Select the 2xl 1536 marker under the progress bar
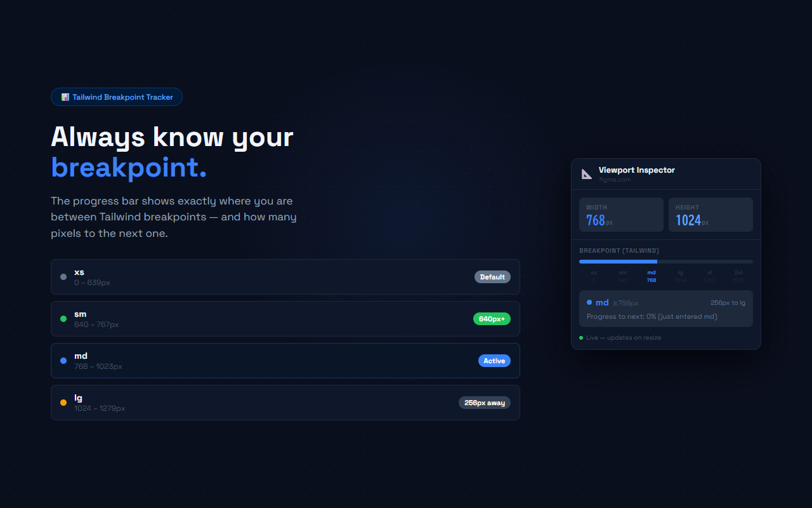Image resolution: width=812 pixels, height=508 pixels. pyautogui.click(x=738, y=276)
